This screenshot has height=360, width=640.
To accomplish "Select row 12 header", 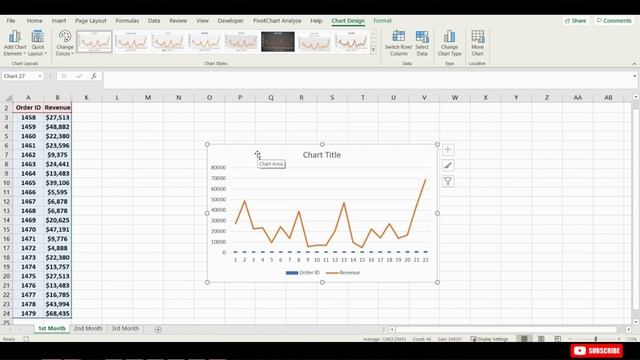I will pos(6,201).
